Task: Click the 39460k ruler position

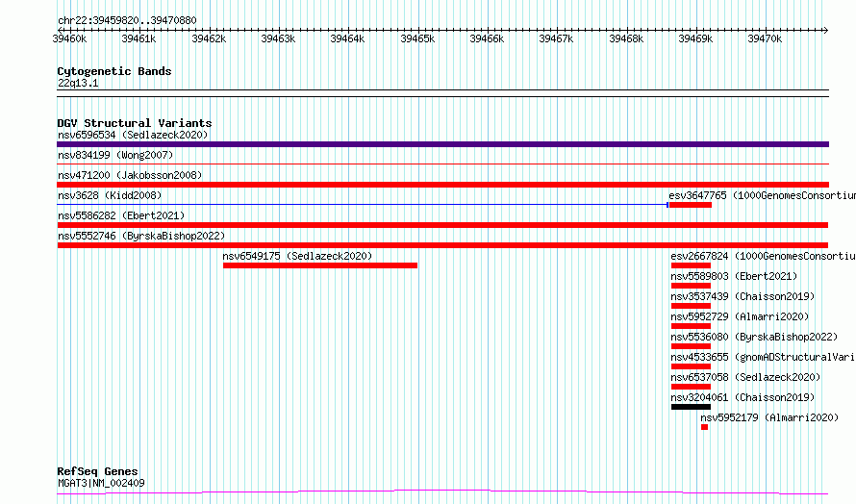Action: pyautogui.click(x=69, y=38)
